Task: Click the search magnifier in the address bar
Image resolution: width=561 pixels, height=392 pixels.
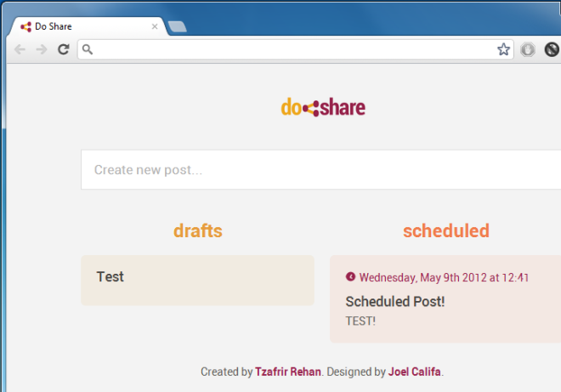Action: click(x=88, y=49)
